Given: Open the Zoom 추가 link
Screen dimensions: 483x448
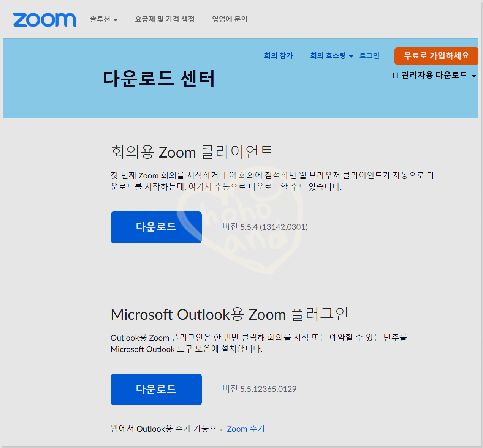Looking at the screenshot, I should click(246, 429).
